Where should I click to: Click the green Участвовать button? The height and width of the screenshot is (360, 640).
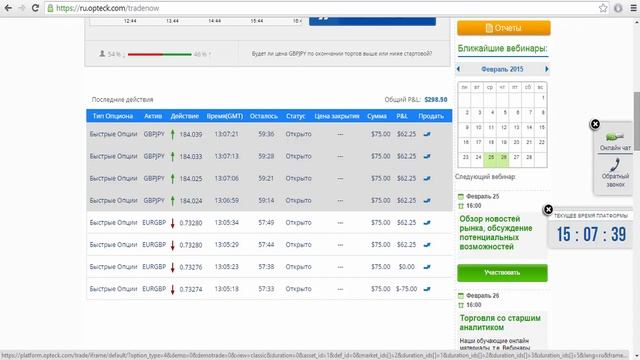502,273
